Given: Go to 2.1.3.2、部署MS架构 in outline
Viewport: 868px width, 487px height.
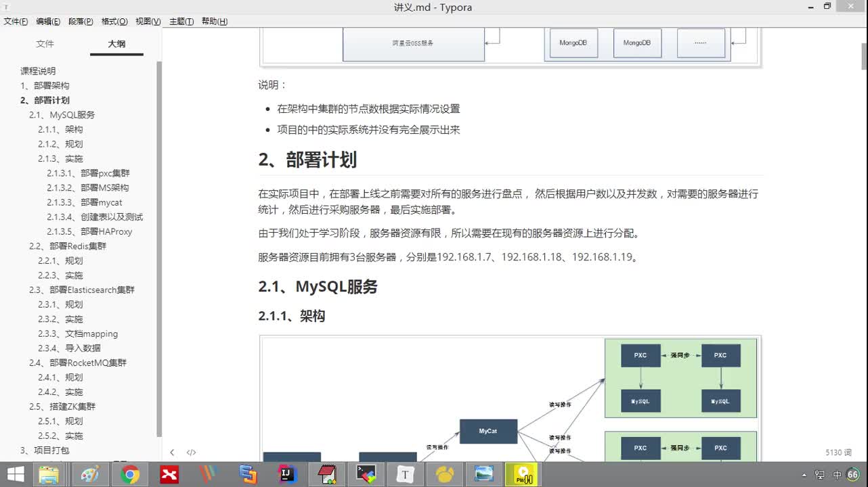Looking at the screenshot, I should coord(88,188).
